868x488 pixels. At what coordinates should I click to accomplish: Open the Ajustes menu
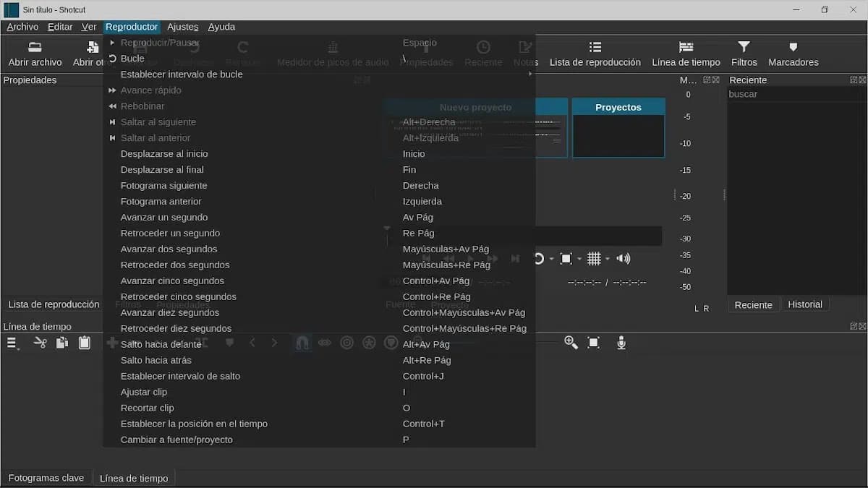[x=182, y=27]
